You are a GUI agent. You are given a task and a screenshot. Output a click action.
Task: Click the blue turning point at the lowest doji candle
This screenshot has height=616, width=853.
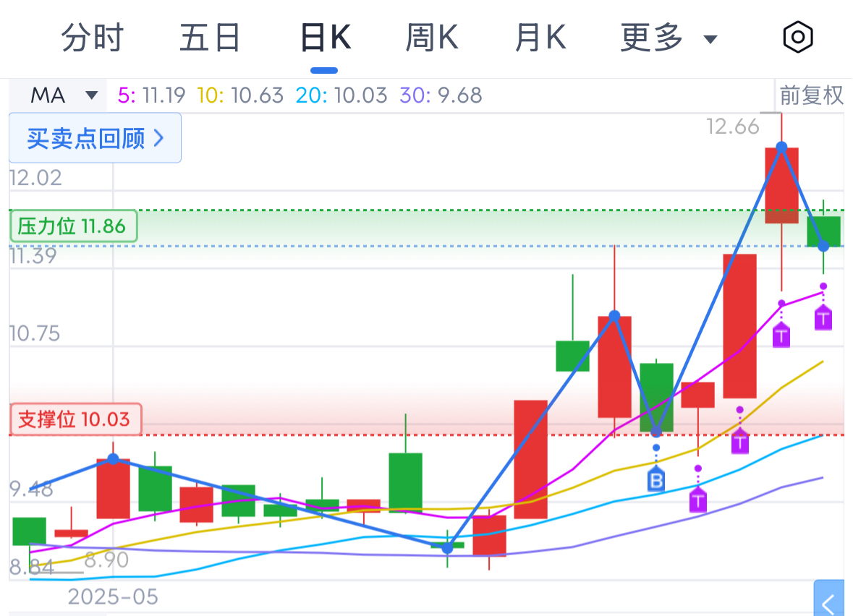pyautogui.click(x=447, y=549)
